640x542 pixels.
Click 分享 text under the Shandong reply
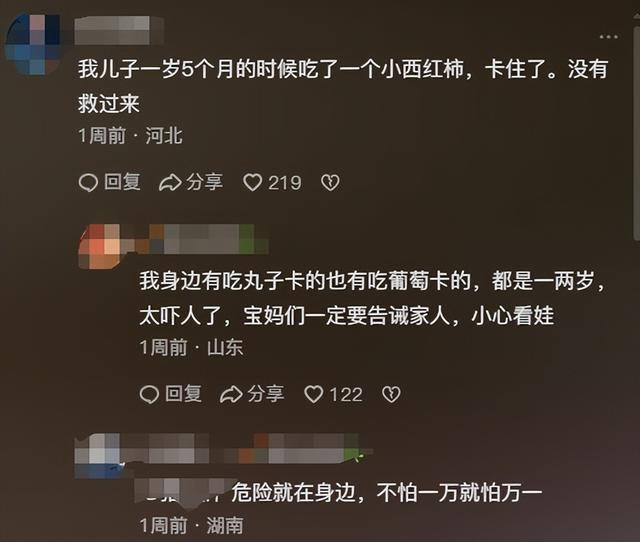266,394
